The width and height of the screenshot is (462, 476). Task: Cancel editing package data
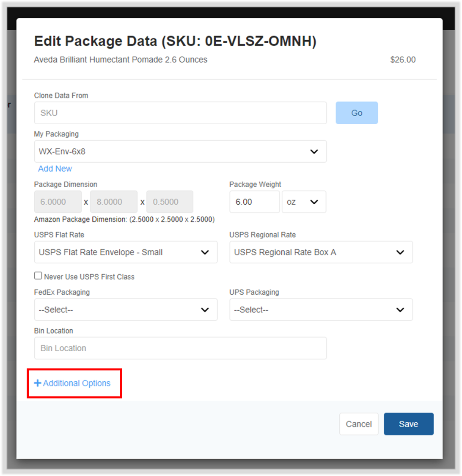point(359,424)
